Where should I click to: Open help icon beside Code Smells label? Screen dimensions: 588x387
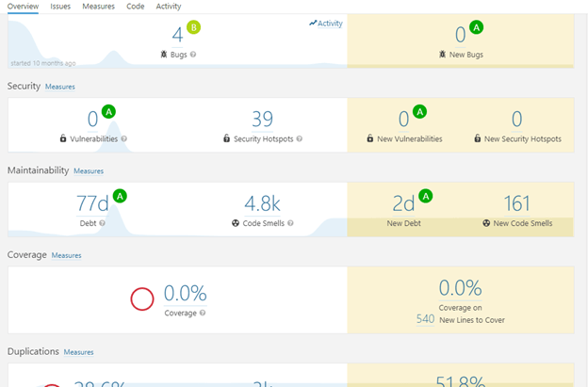(290, 223)
